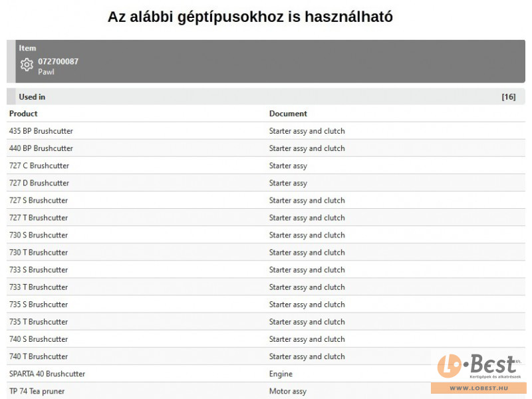The height and width of the screenshot is (399, 532).
Task: Click the L-Best logo watermark
Action: pos(477,366)
